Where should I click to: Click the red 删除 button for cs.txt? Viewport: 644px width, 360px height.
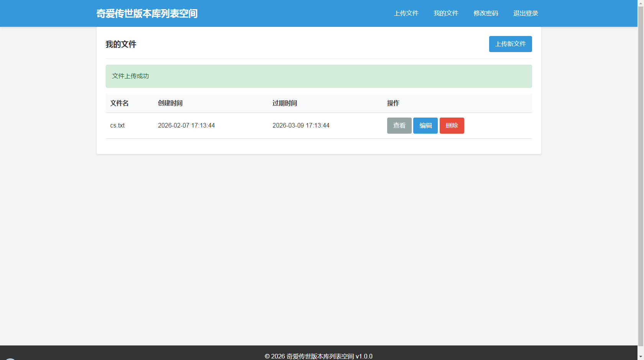tap(452, 126)
